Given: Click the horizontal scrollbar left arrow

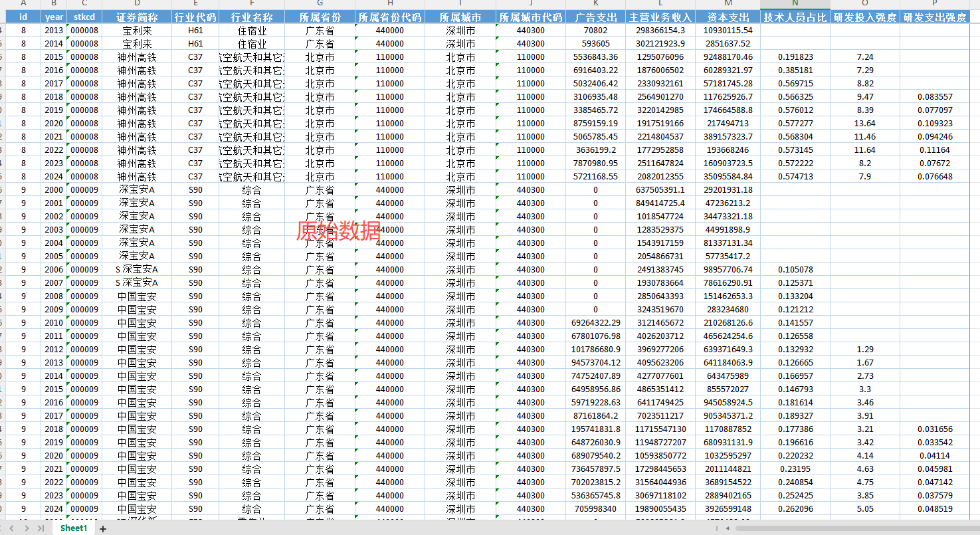Looking at the screenshot, I should [x=728, y=528].
